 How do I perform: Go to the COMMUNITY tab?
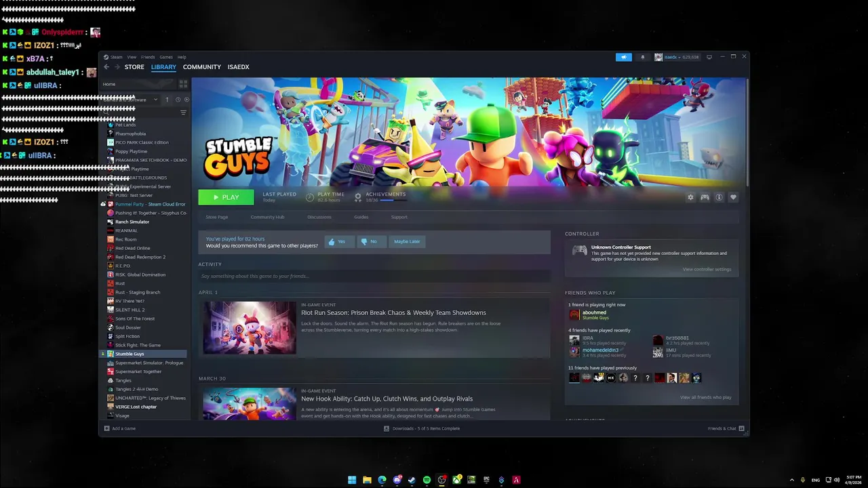pyautogui.click(x=202, y=67)
